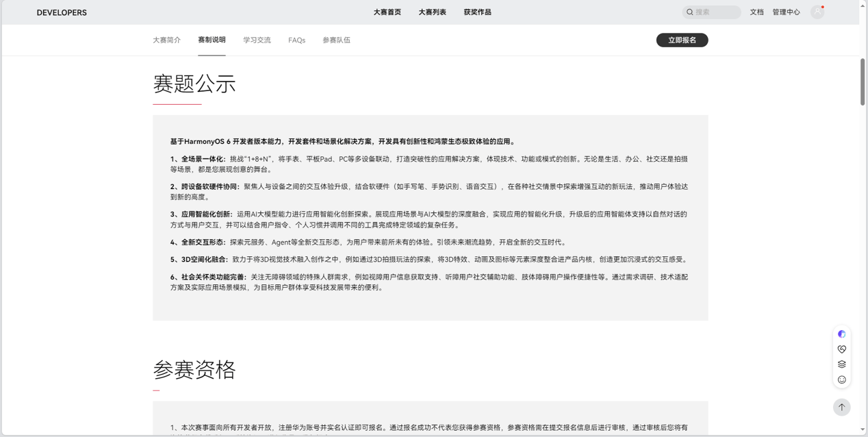Click the back-to-top arrow button
The image size is (868, 437).
[842, 407]
